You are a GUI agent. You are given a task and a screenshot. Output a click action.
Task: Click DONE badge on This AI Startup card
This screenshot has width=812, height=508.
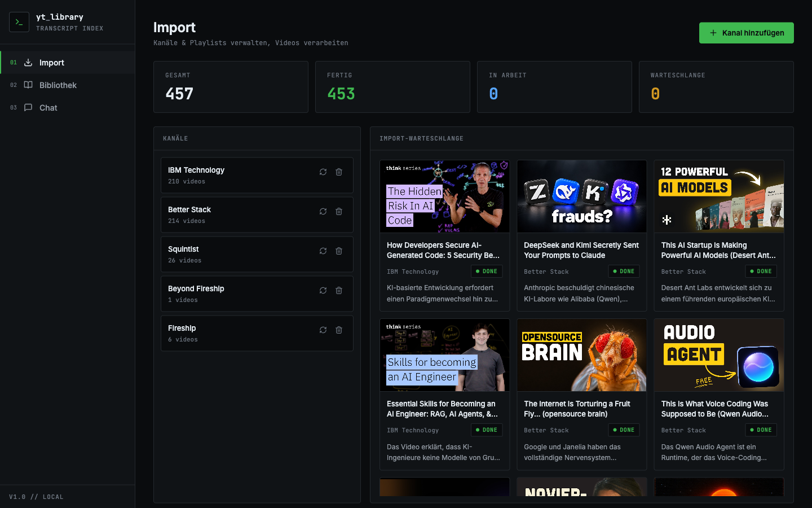[761, 271]
